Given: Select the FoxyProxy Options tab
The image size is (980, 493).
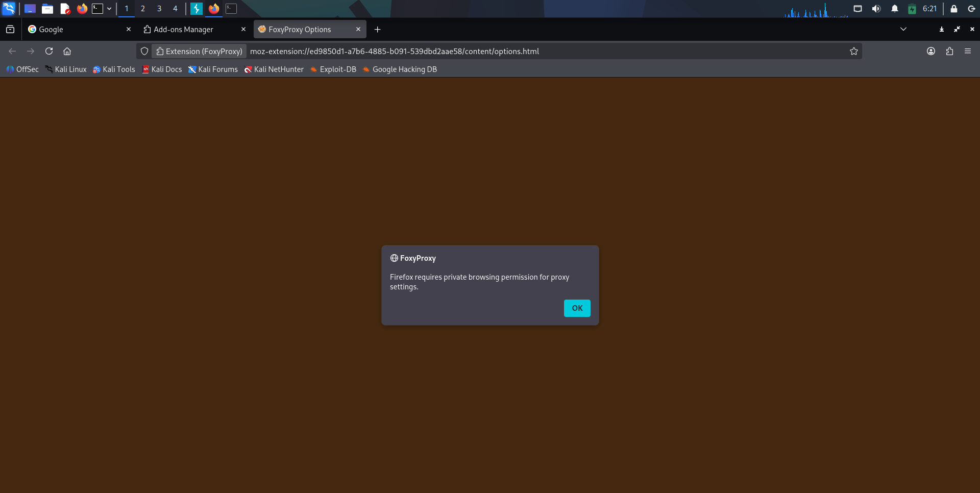Looking at the screenshot, I should tap(309, 30).
